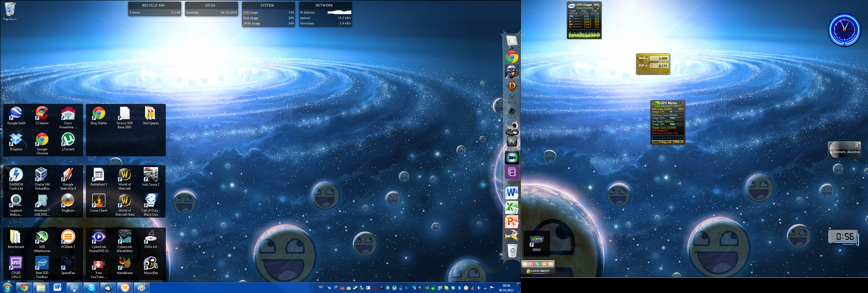Launch CCleaner from the desktop
This screenshot has height=293, width=868.
42,116
